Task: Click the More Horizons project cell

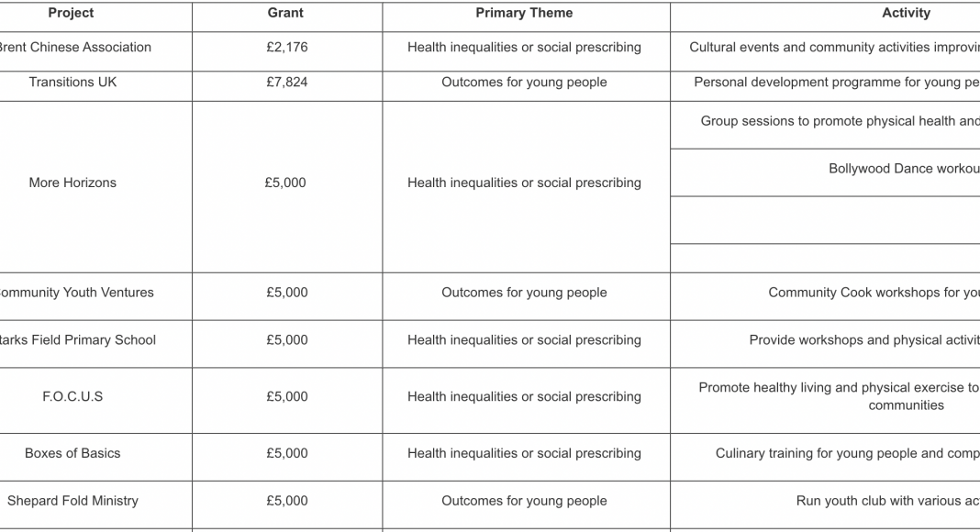Action: 72,183
